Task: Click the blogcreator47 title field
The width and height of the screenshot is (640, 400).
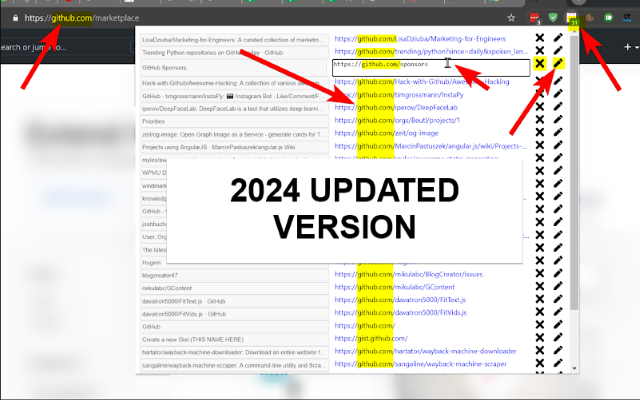Action: pos(234,276)
